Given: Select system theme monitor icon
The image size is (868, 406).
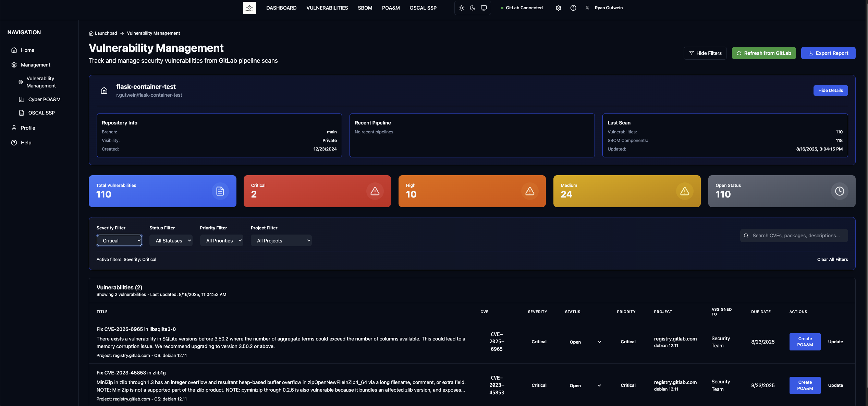Looking at the screenshot, I should (484, 8).
